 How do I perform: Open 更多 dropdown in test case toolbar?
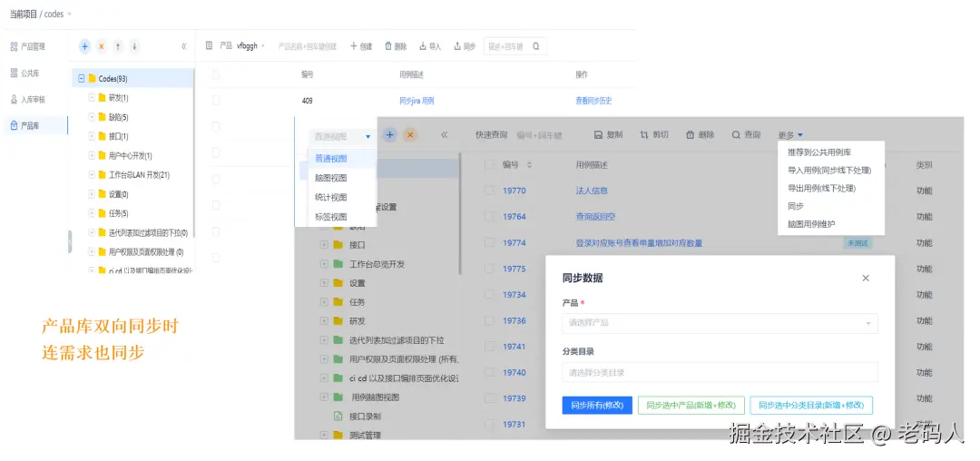coord(790,135)
